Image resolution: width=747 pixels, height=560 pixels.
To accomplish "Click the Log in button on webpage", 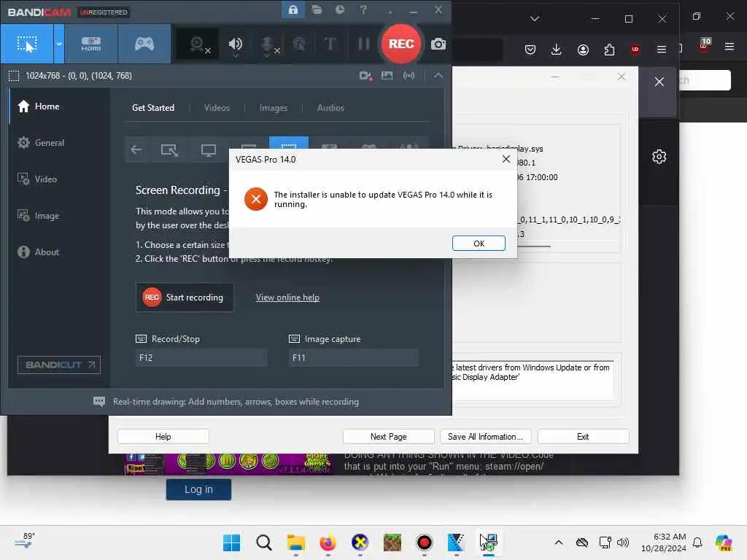I will tap(198, 489).
